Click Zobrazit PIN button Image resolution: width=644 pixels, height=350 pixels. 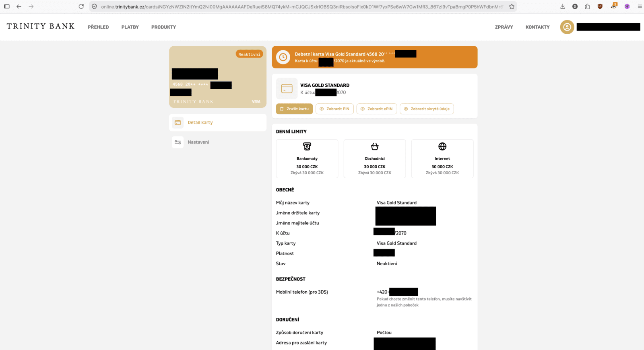[334, 109]
